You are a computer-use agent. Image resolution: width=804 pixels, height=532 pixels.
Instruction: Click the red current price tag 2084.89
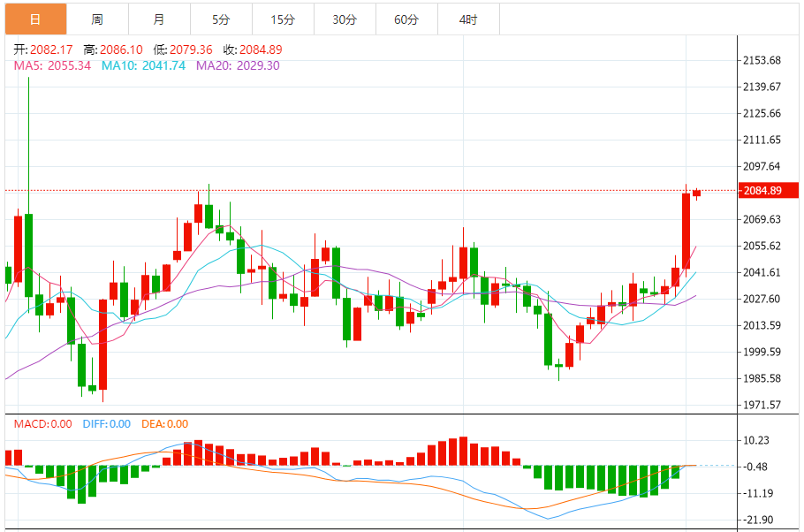(768, 190)
